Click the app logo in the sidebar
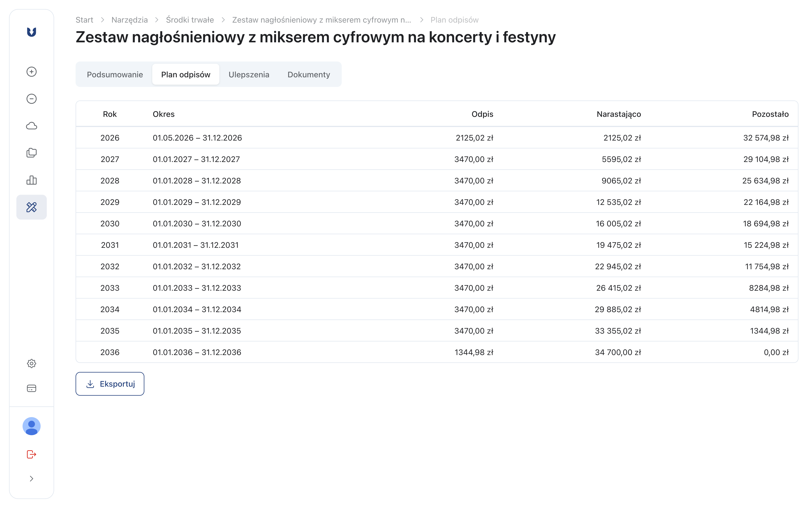 tap(32, 32)
